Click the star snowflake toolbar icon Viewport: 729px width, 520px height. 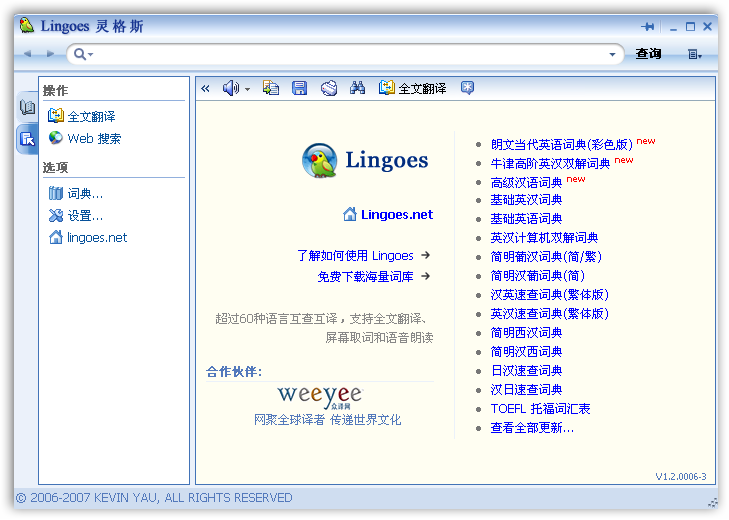467,87
